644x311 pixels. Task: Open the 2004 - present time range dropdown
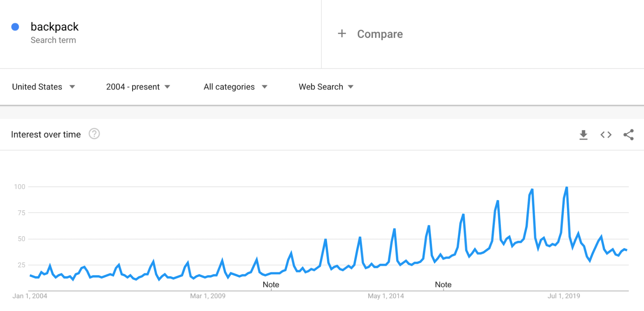coord(138,87)
